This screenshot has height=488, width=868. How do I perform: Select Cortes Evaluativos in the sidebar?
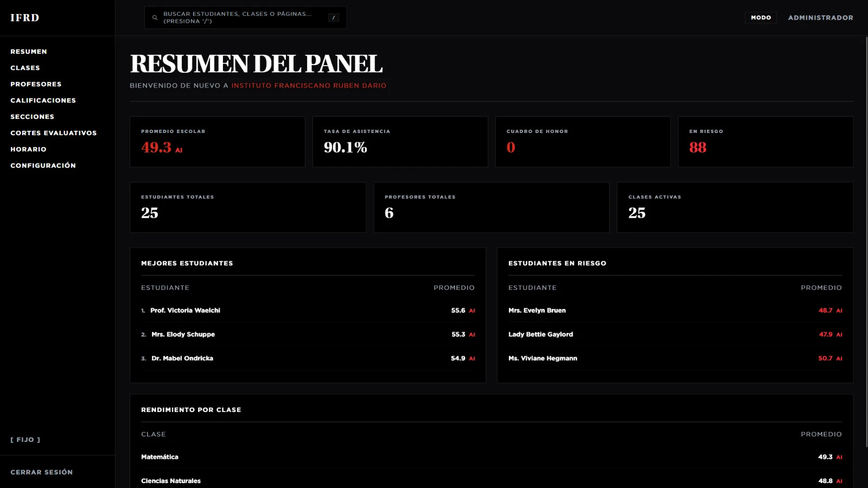53,133
